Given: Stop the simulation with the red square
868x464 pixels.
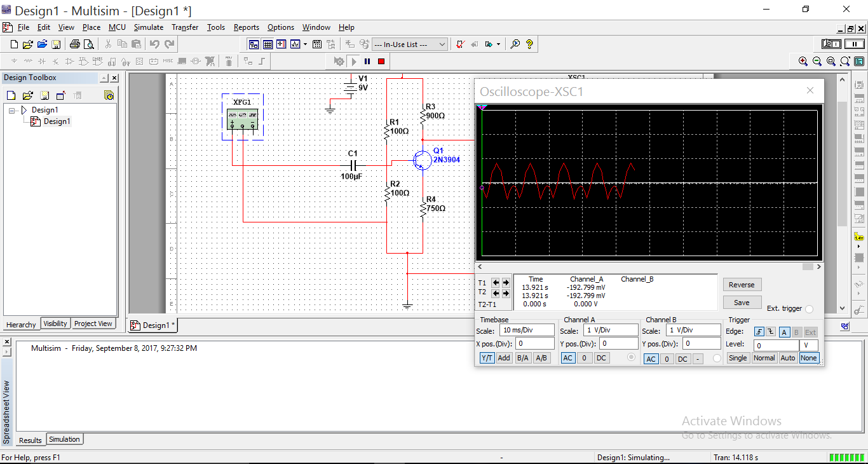Looking at the screenshot, I should tap(381, 61).
